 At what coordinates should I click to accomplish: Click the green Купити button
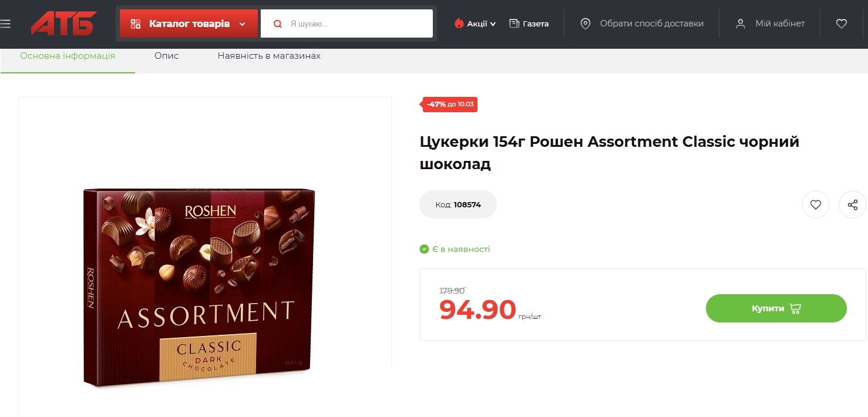(776, 308)
